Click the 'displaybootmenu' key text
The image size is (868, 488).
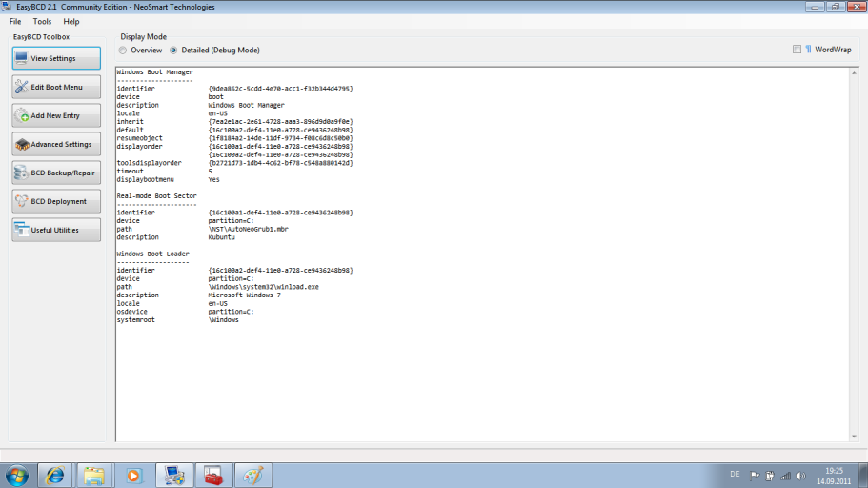pyautogui.click(x=145, y=179)
